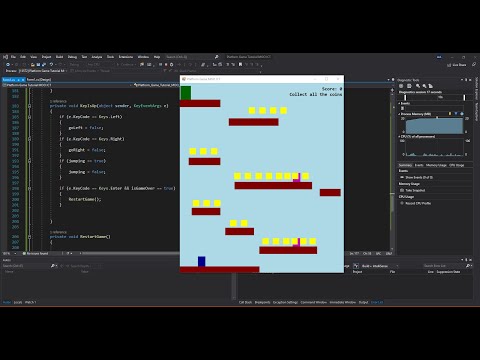This screenshot has width=480, height=360.
Task: Switch to the Form1.cs [Design] tab
Action: click(39, 80)
